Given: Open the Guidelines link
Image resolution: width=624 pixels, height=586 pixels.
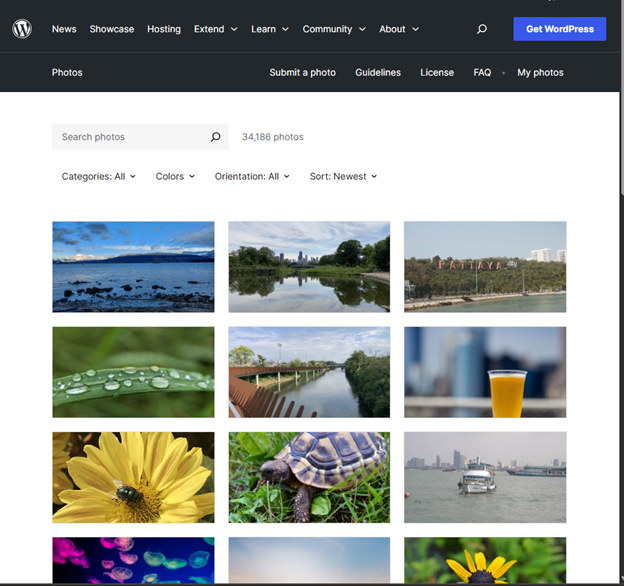Looking at the screenshot, I should tap(378, 72).
